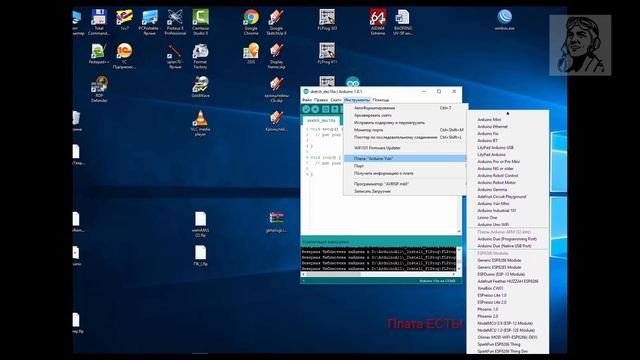
Task: Select Phoenix 2.0 board
Action: tap(508, 316)
